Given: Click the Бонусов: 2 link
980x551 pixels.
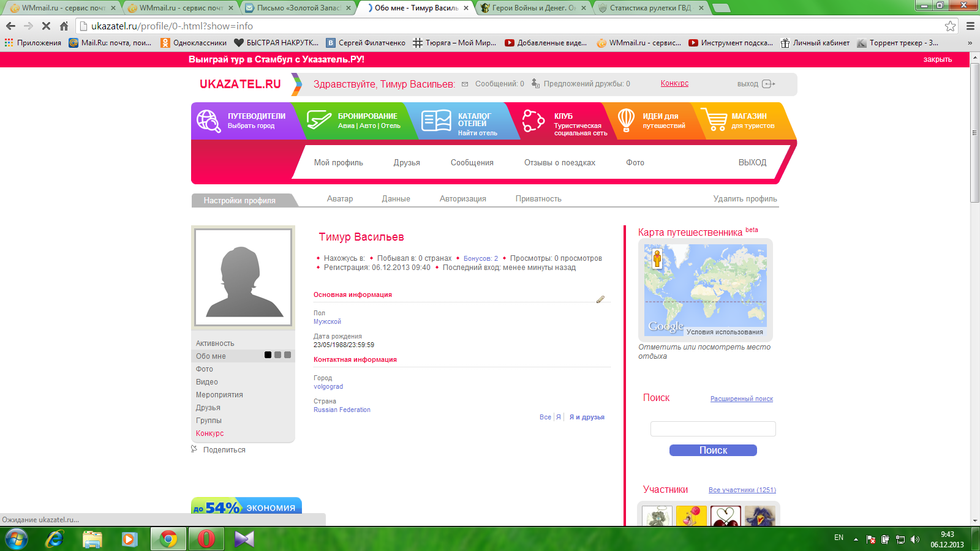Looking at the screenshot, I should [481, 258].
